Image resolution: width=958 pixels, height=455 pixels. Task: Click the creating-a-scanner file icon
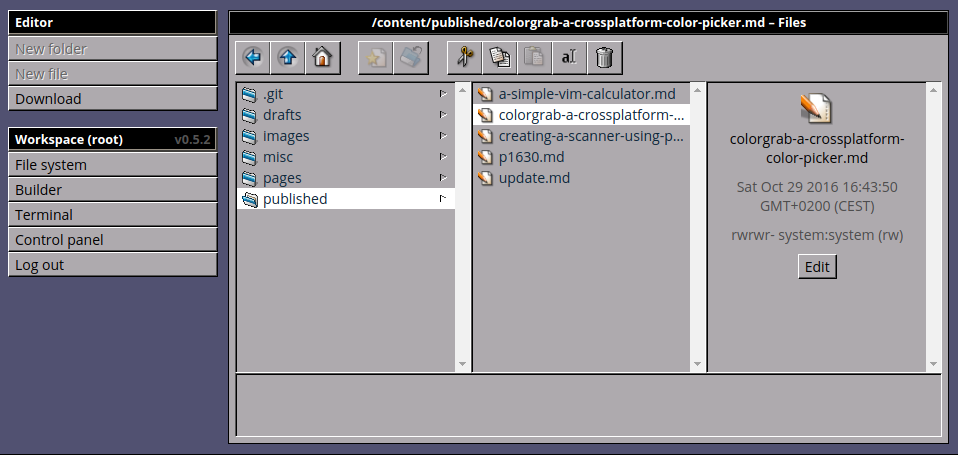[x=485, y=136]
